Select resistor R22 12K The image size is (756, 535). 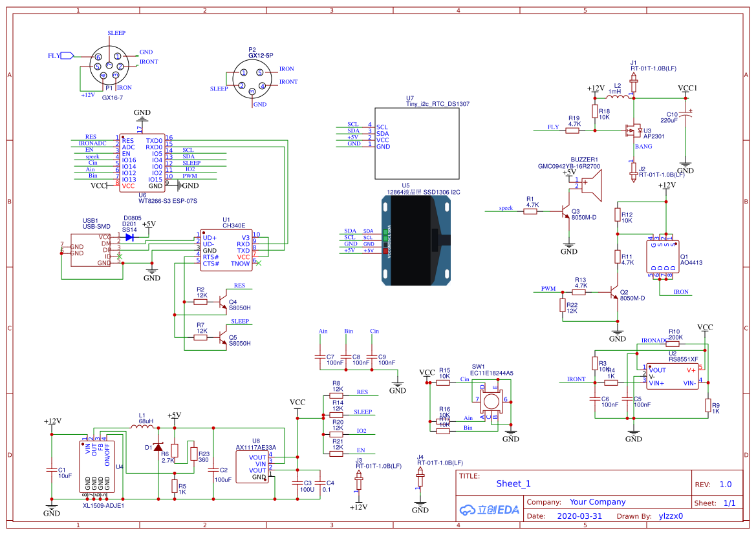(563, 305)
